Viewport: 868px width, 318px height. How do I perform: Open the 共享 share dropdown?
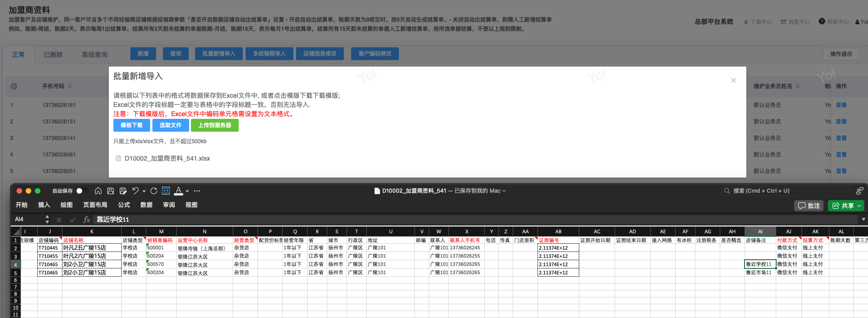click(859, 206)
